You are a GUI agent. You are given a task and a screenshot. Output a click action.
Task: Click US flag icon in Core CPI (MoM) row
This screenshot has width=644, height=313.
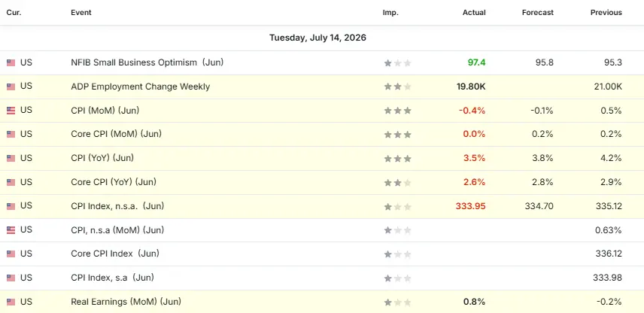pos(11,135)
